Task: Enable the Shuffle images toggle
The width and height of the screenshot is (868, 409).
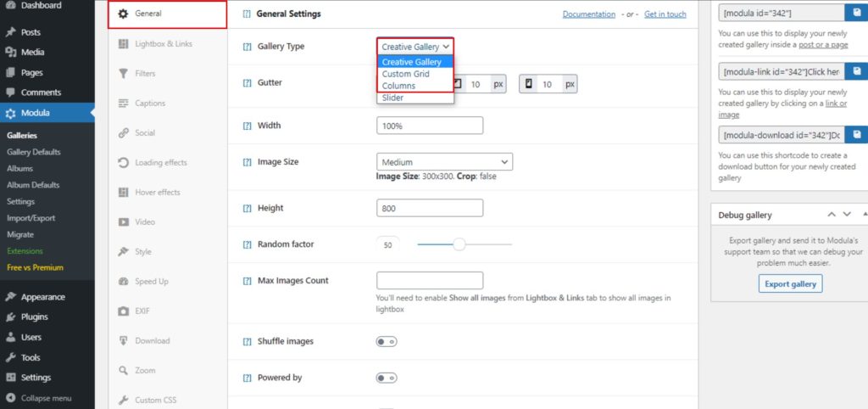Action: 387,342
